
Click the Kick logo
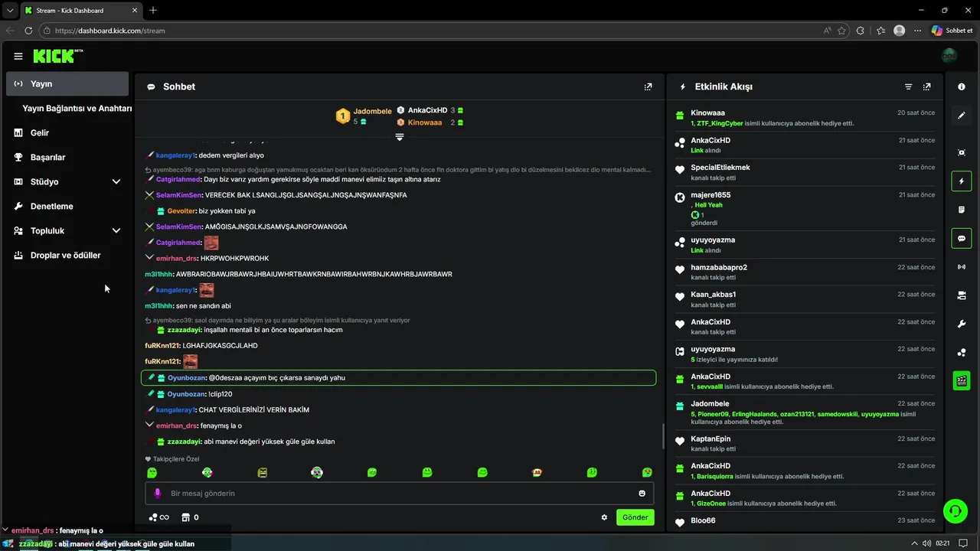[57, 56]
